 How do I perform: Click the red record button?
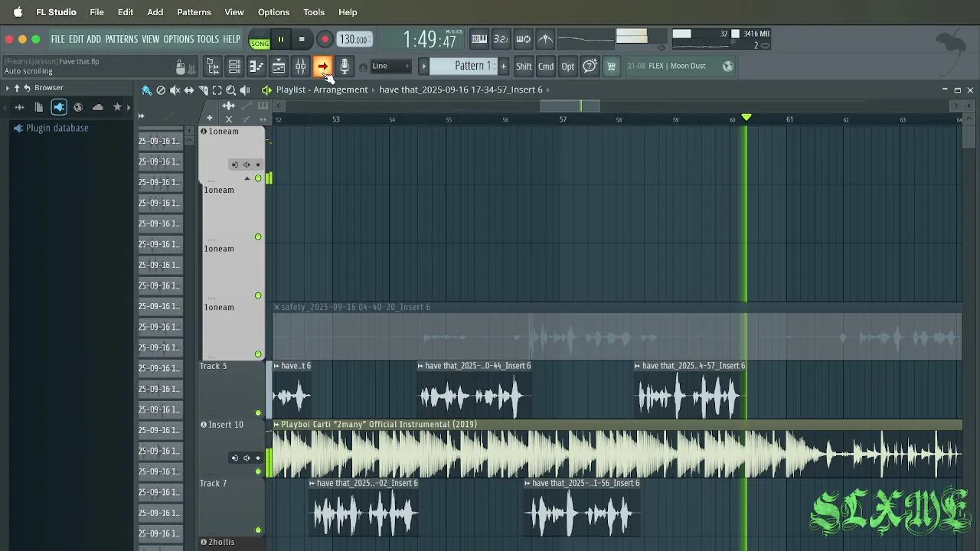pos(325,40)
